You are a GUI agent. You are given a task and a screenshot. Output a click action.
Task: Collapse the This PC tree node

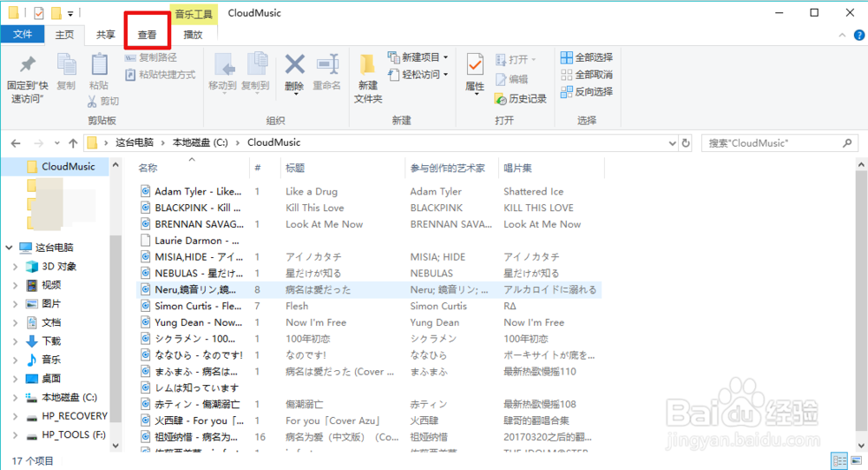(x=9, y=248)
